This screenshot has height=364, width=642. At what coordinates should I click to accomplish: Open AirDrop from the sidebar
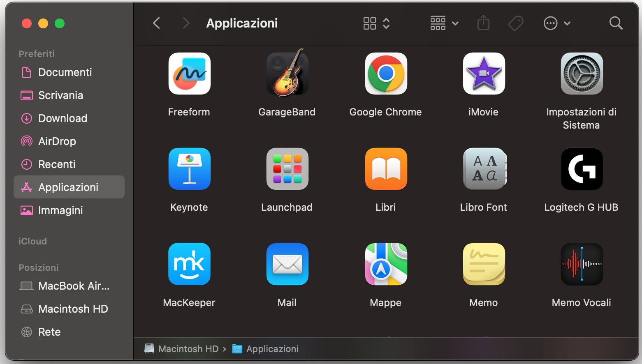[x=57, y=141]
